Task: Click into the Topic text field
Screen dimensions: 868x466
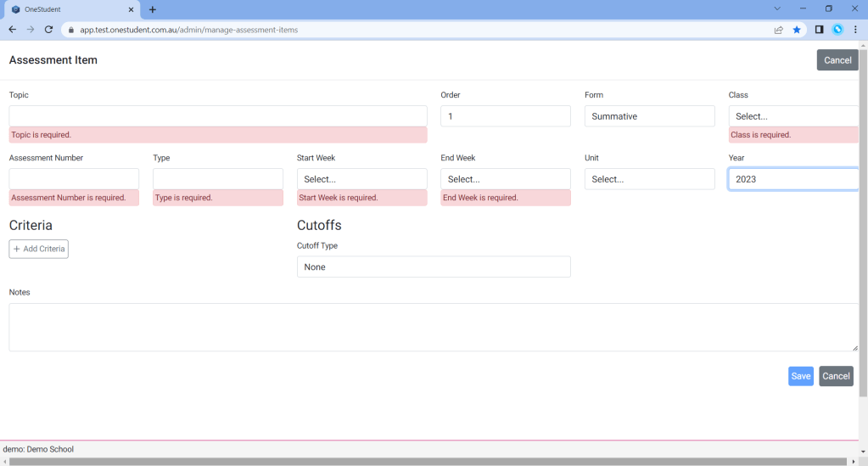Action: pyautogui.click(x=217, y=116)
